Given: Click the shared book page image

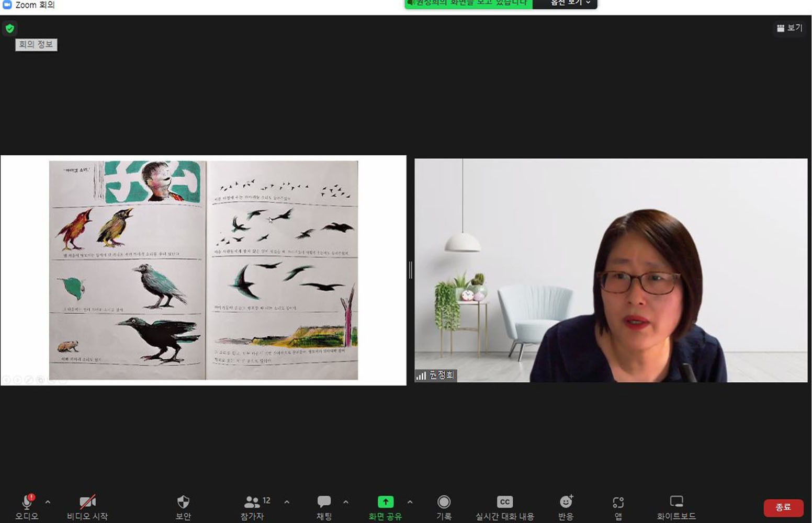Looking at the screenshot, I should pos(204,270).
